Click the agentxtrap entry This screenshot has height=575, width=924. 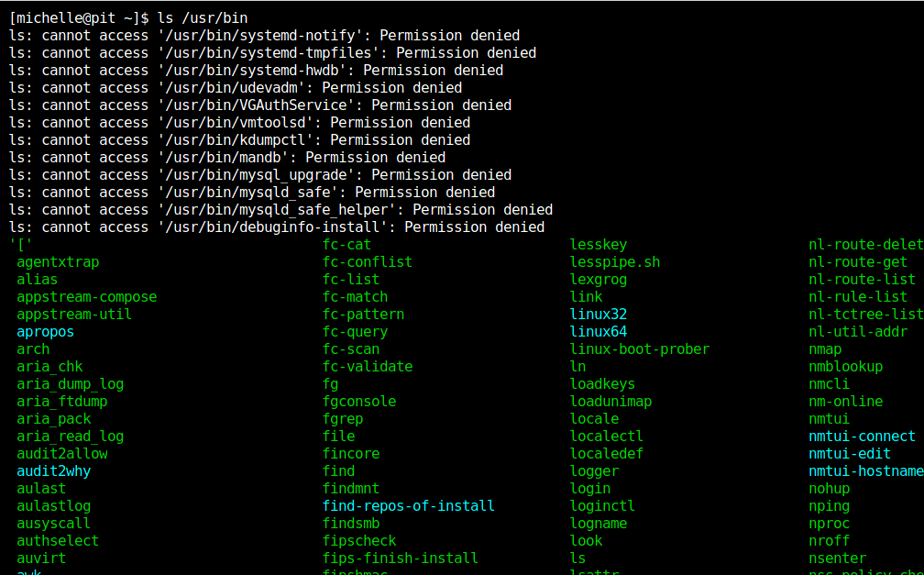click(x=58, y=262)
